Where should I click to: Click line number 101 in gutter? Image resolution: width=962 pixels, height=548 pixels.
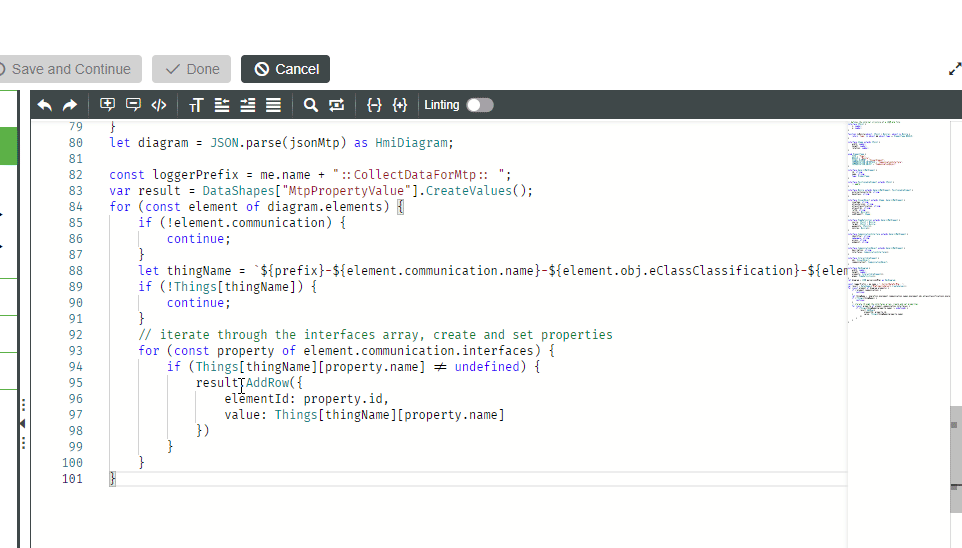72,479
